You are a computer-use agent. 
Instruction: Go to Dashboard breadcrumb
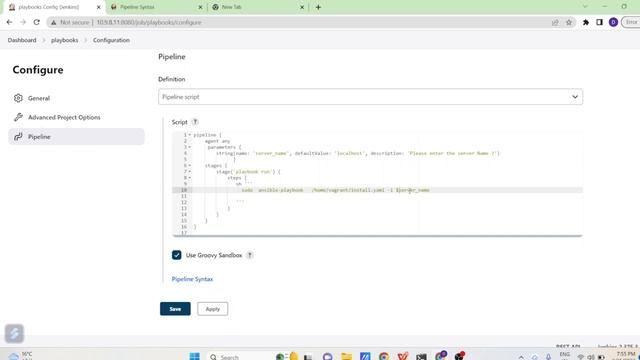[22, 40]
